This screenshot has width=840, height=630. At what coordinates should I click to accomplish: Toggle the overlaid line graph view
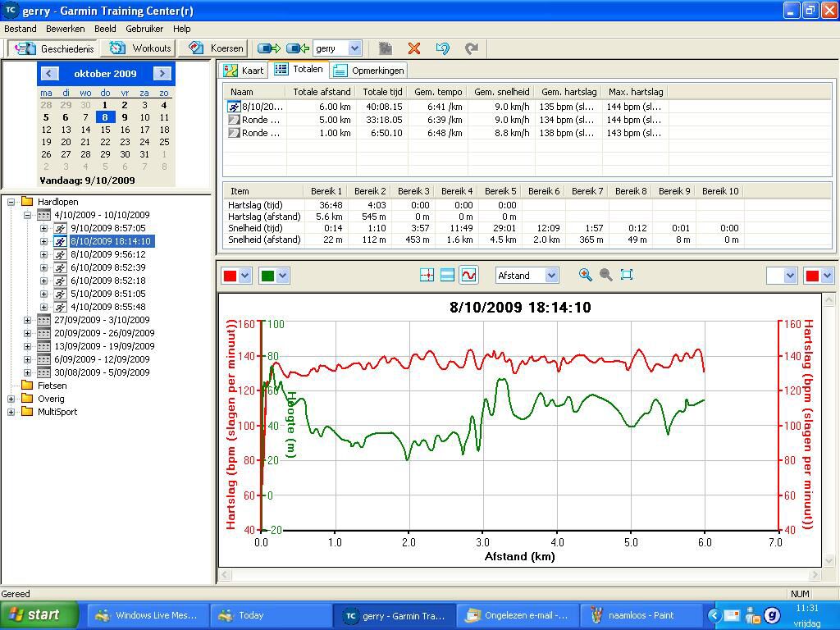[468, 276]
